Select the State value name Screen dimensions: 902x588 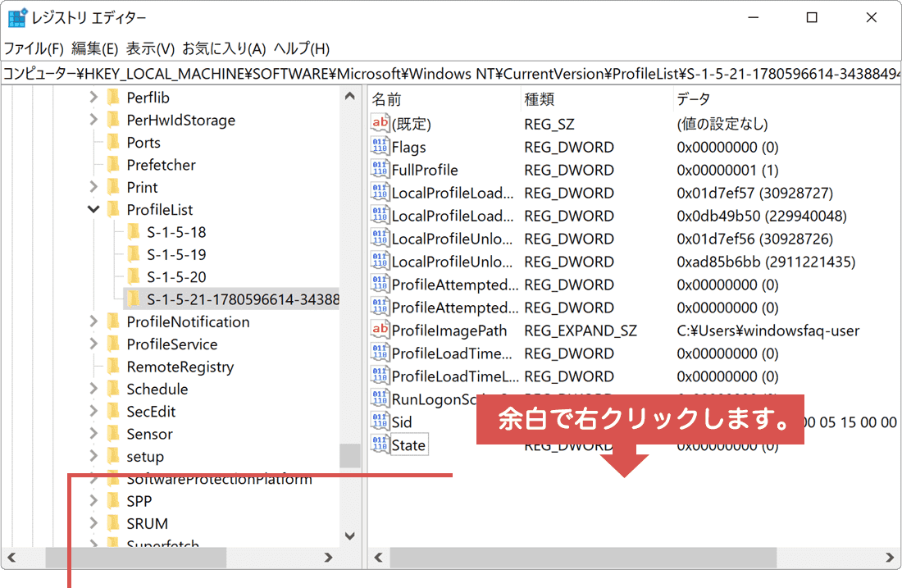408,445
